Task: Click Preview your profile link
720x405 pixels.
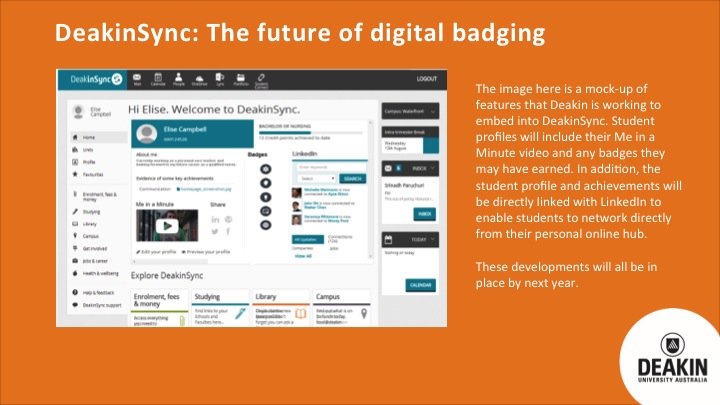Action: click(206, 252)
